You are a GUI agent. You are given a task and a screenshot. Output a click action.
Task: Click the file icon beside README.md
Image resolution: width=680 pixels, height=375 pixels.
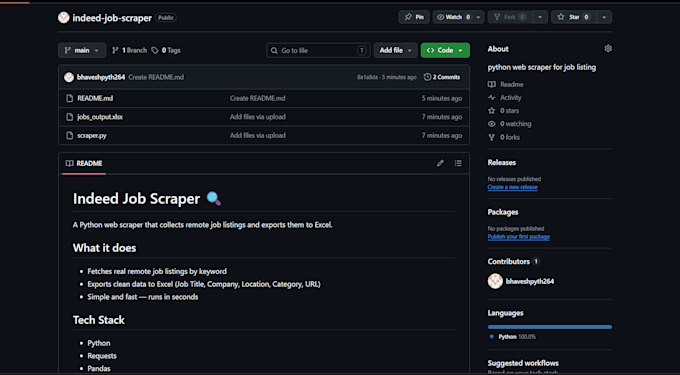(x=69, y=98)
